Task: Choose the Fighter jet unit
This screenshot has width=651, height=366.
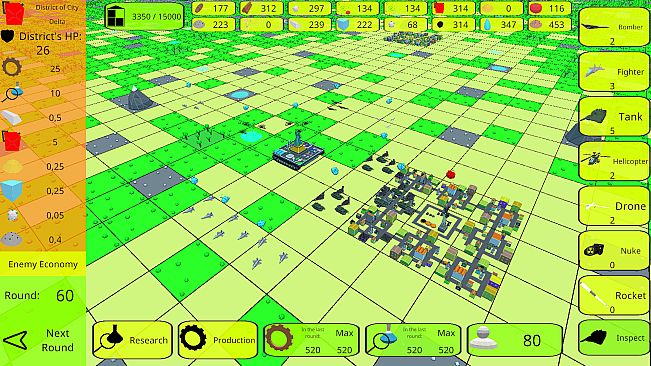Action: coord(614,72)
